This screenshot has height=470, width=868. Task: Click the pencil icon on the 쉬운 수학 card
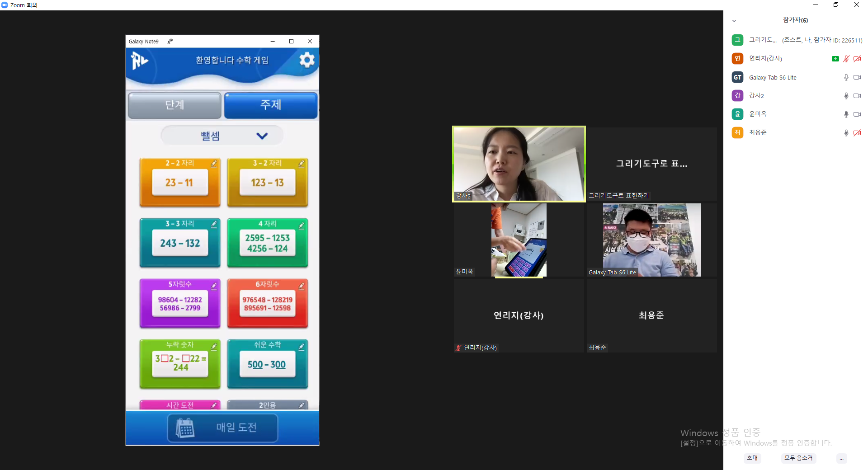[302, 346]
